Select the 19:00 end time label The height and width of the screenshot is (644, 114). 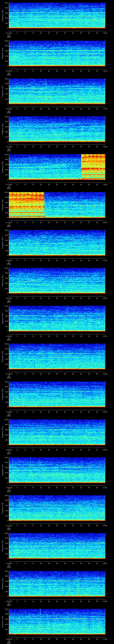click(x=105, y=184)
